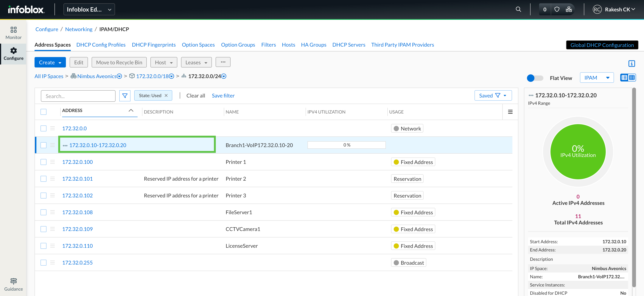
Task: Click Global DHCP Configuration button
Action: (x=602, y=45)
